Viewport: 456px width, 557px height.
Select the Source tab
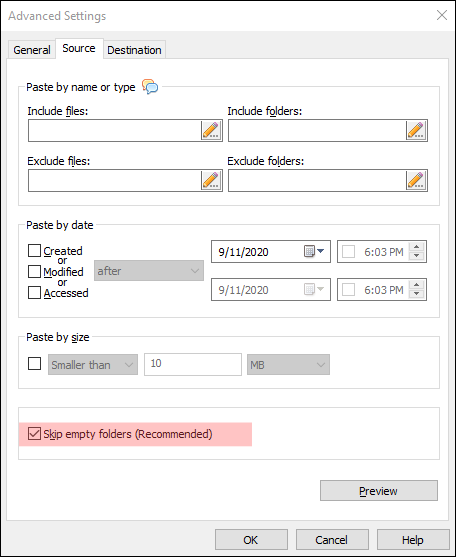[x=79, y=48]
